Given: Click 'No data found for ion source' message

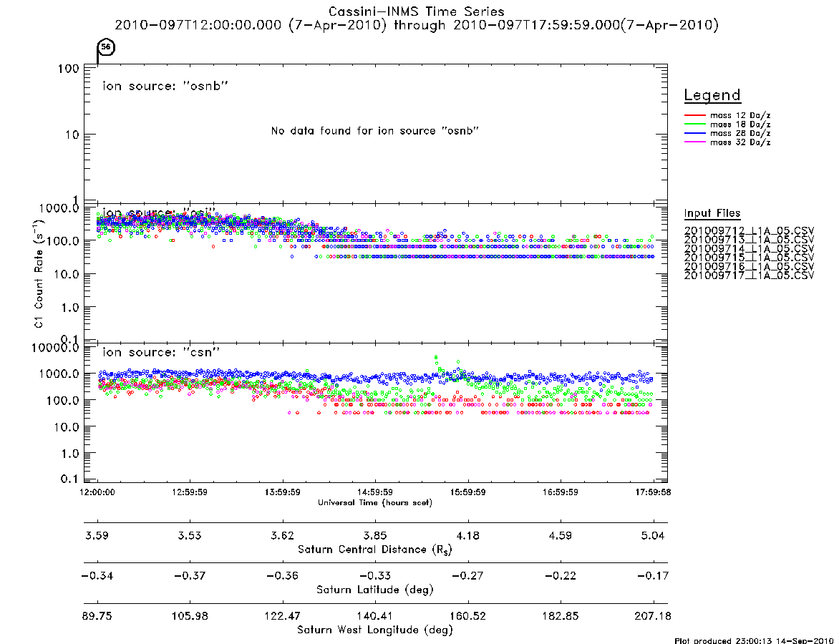Looking at the screenshot, I should point(375,131).
